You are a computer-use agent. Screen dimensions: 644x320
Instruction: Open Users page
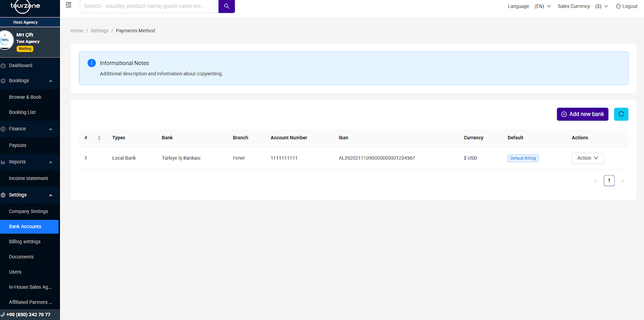pos(15,272)
